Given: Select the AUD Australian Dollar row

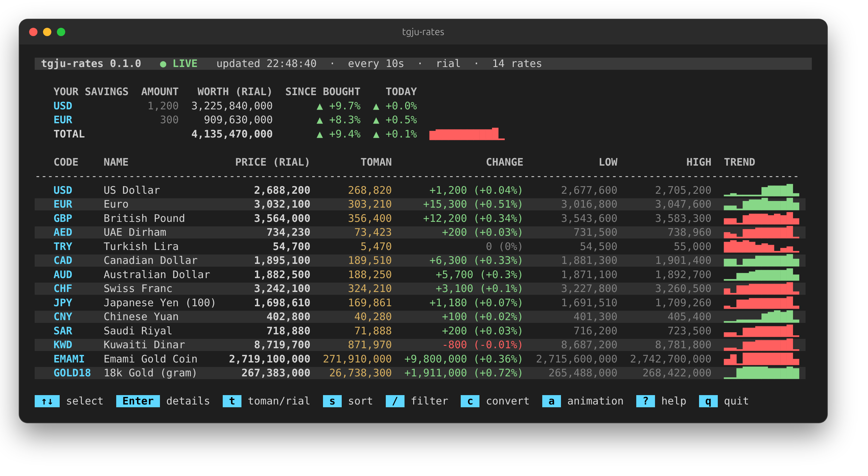Looking at the screenshot, I should (420, 275).
